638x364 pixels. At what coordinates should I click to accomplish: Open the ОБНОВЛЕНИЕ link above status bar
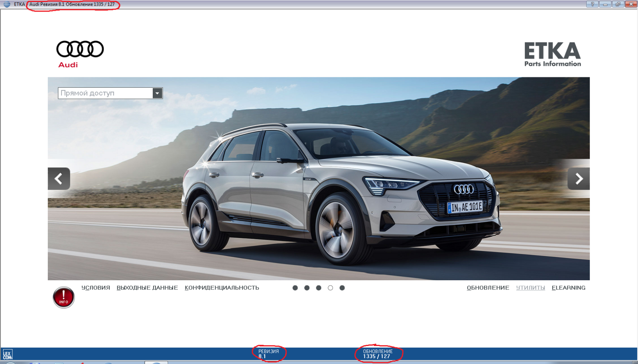[488, 288]
